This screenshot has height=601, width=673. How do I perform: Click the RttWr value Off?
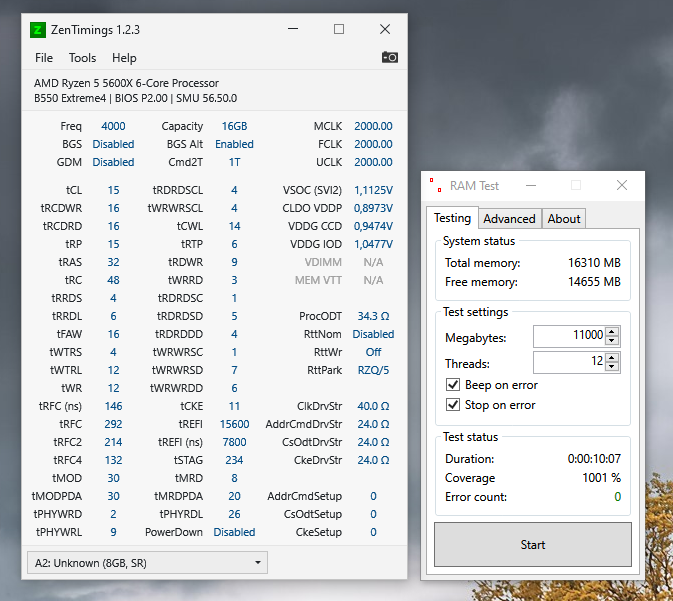373,352
